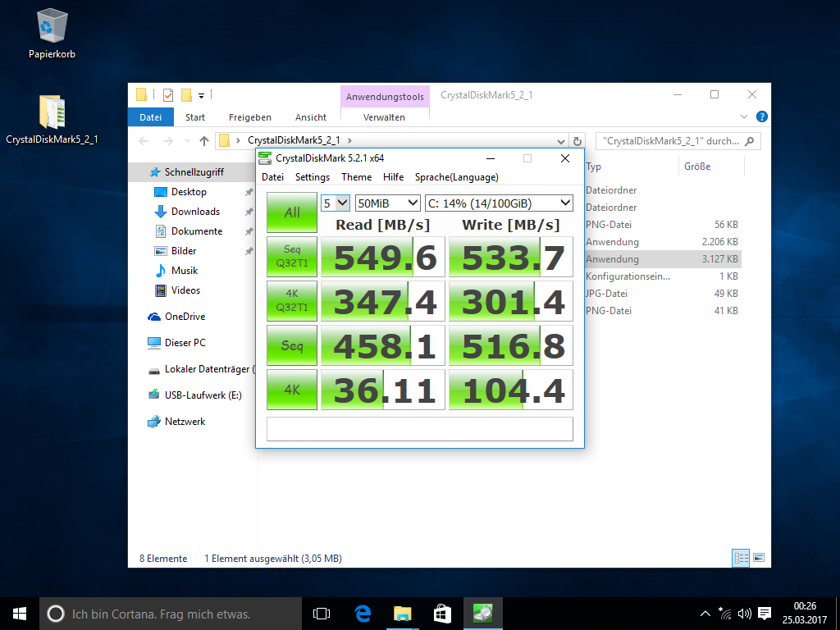Open the 50MiB test size dropdown
Image resolution: width=840 pixels, height=630 pixels.
point(388,203)
